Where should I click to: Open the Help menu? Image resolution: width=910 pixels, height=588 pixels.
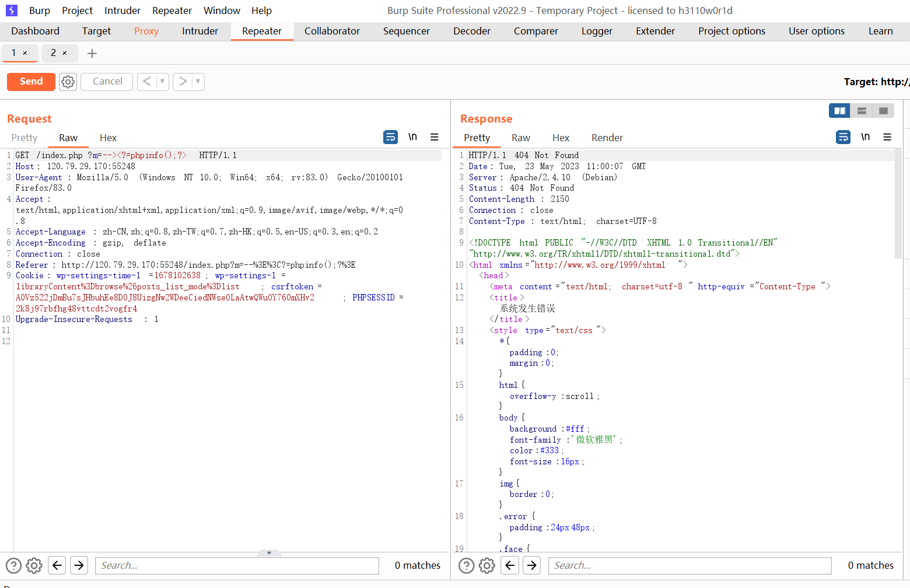pos(261,10)
